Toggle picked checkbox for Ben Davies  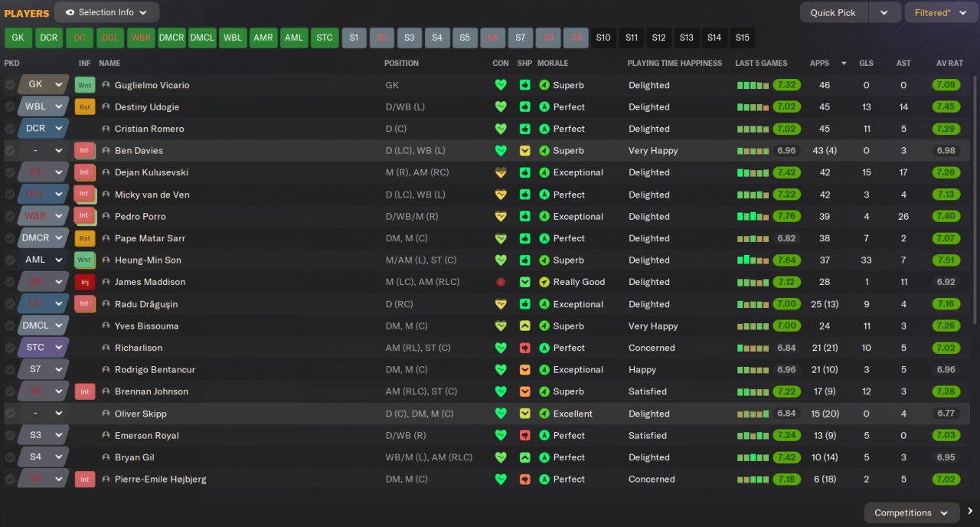9,151
